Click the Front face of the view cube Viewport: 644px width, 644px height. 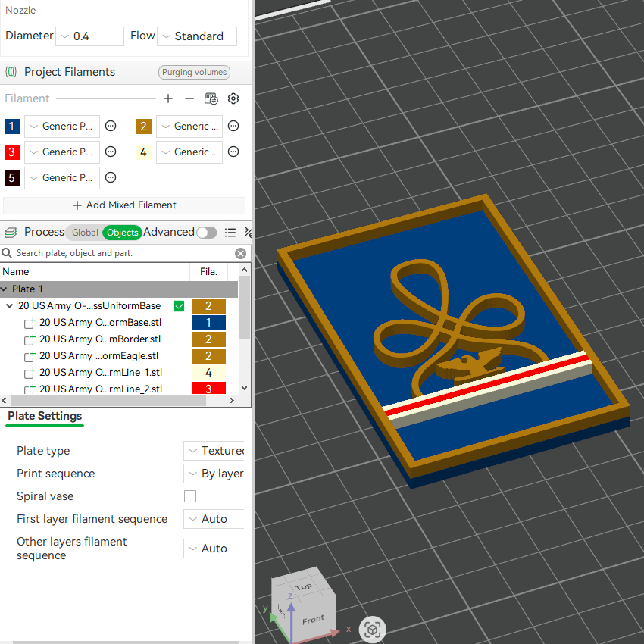point(314,620)
